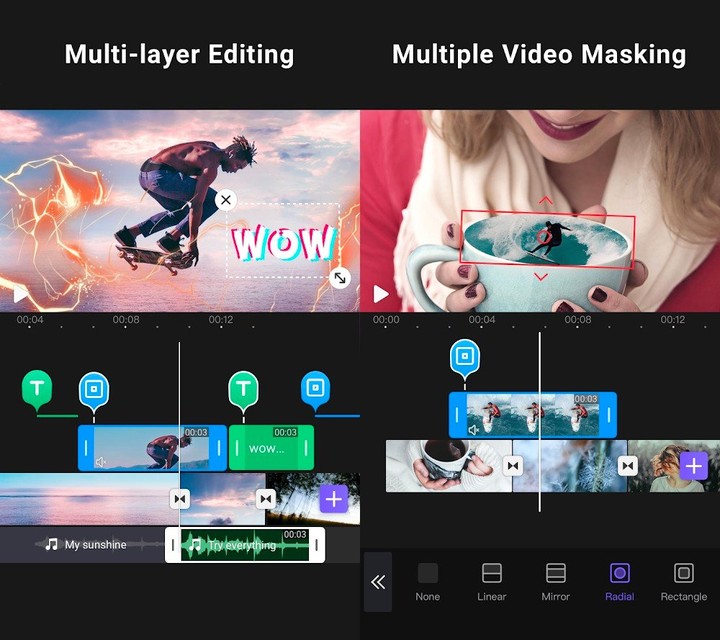
Task: Select the Mirror mask option
Action: [556, 580]
